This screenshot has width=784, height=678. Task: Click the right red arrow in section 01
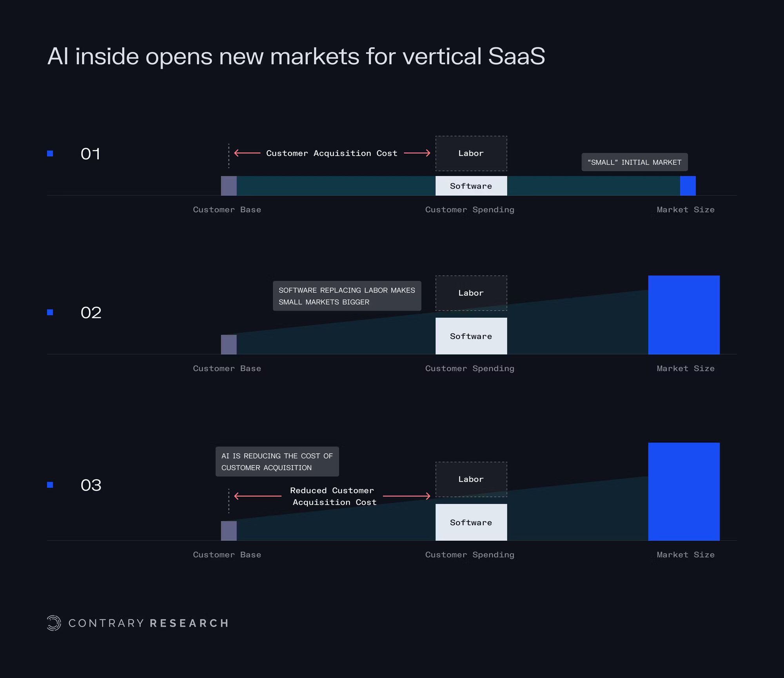[x=417, y=153]
